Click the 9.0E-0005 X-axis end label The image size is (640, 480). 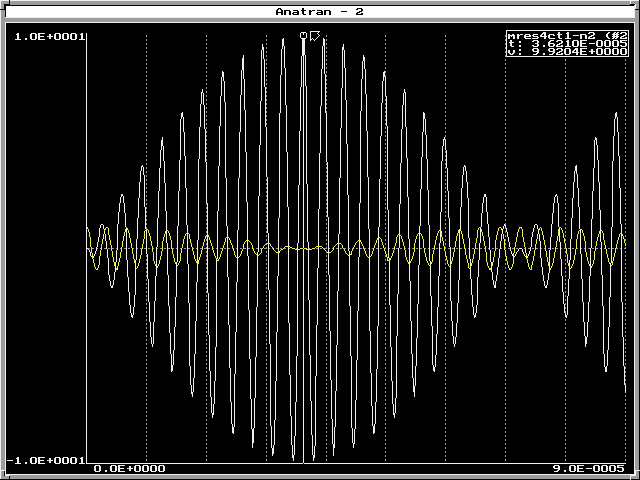pyautogui.click(x=589, y=469)
